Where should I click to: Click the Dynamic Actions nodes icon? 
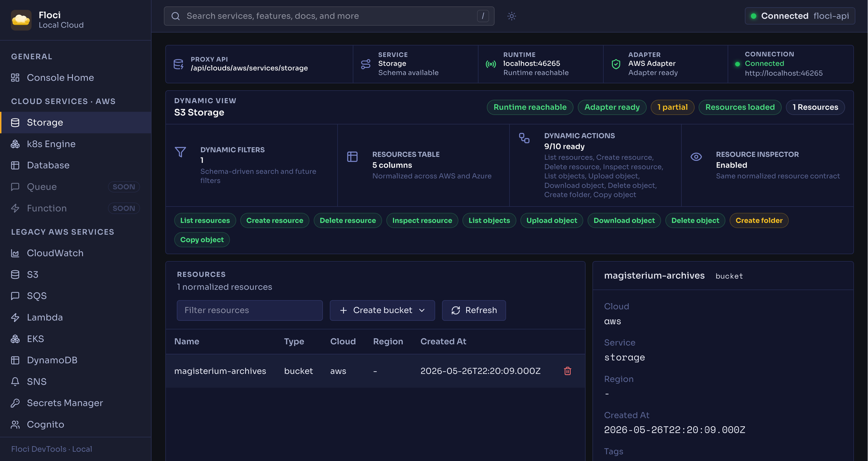pyautogui.click(x=524, y=138)
